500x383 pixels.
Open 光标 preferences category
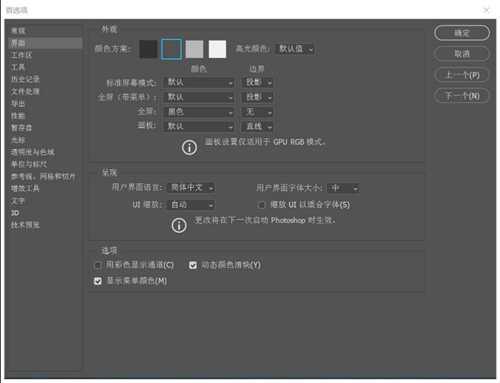(44, 140)
